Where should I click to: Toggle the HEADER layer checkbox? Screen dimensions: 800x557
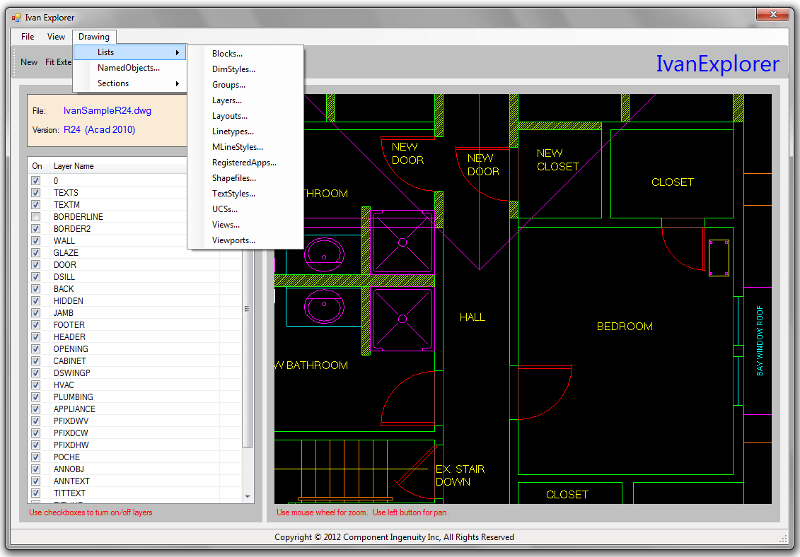36,337
